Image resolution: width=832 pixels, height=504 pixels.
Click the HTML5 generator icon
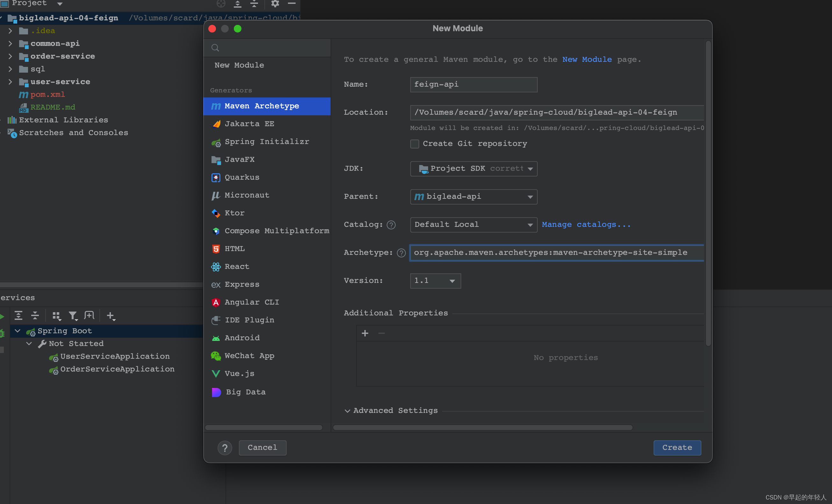(216, 249)
